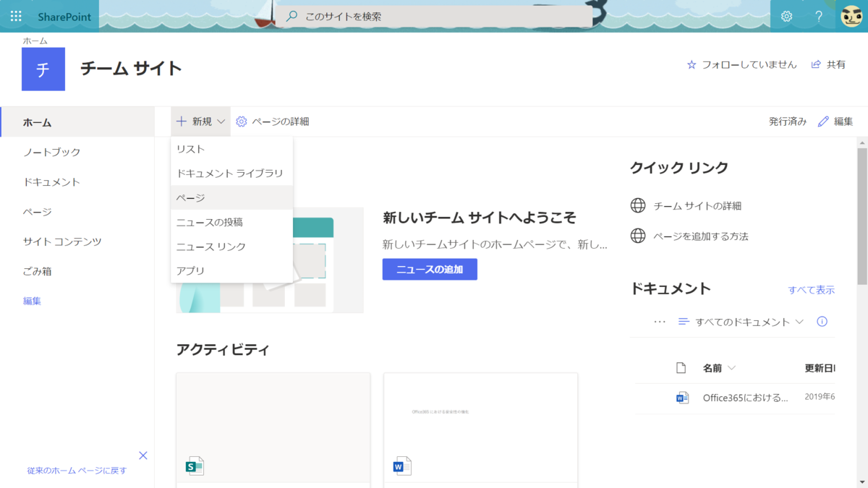This screenshot has width=868, height=488.
Task: Dismiss the classic homepage prompt X
Action: (143, 455)
